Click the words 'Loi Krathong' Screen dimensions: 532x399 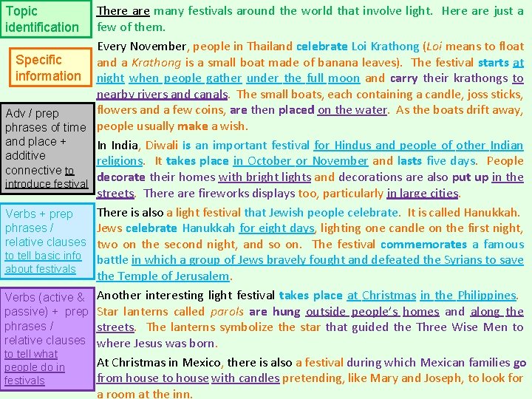[386, 46]
